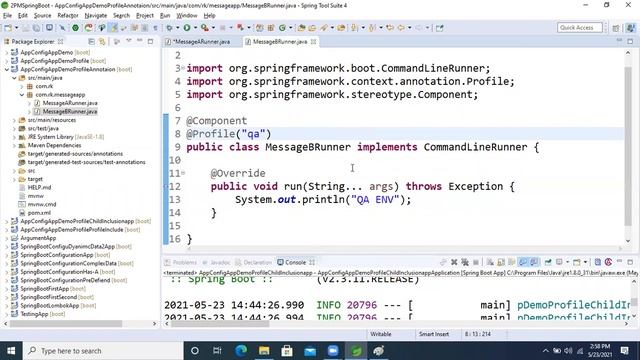Expand the AppConfigAppDemo project
This screenshot has height=360, width=640.
tap(7, 52)
